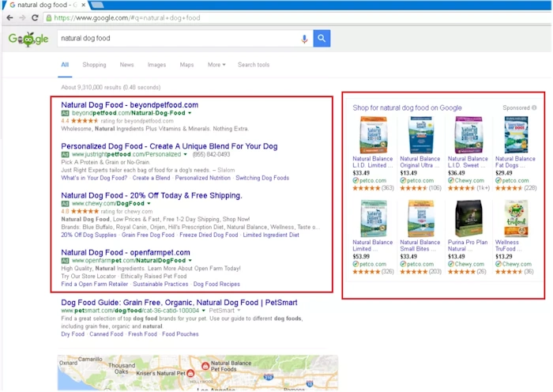553x392 pixels.
Task: Click the Dog Food Recipes sitelink
Action: (x=216, y=284)
